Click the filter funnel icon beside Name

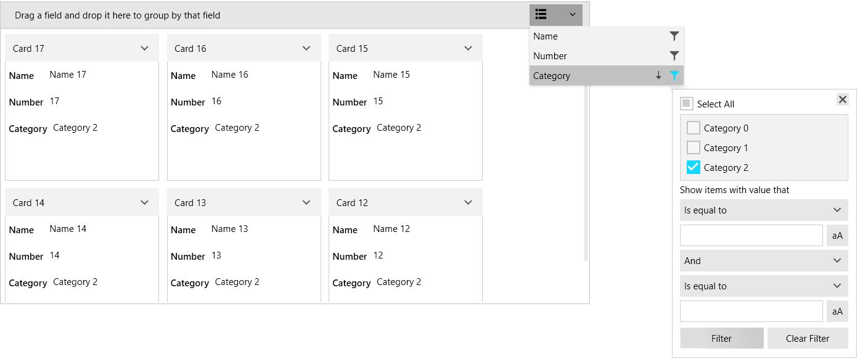tap(674, 36)
